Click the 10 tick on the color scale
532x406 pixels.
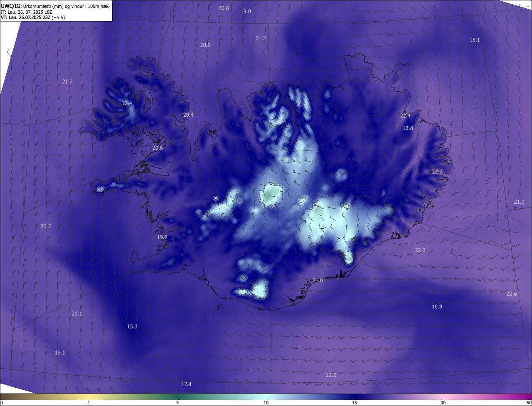tap(266, 403)
